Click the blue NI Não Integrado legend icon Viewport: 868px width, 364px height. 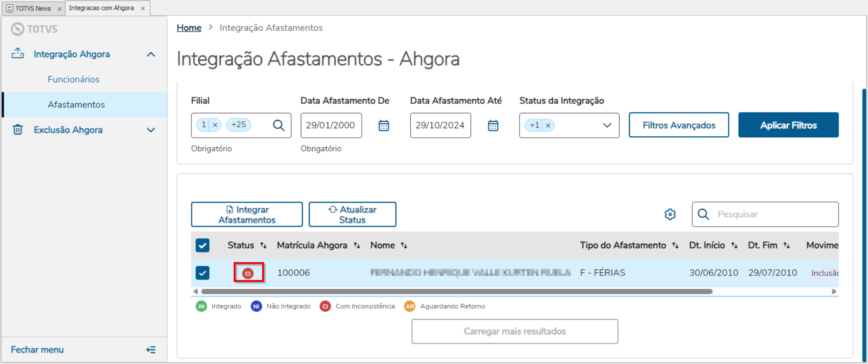(x=256, y=306)
